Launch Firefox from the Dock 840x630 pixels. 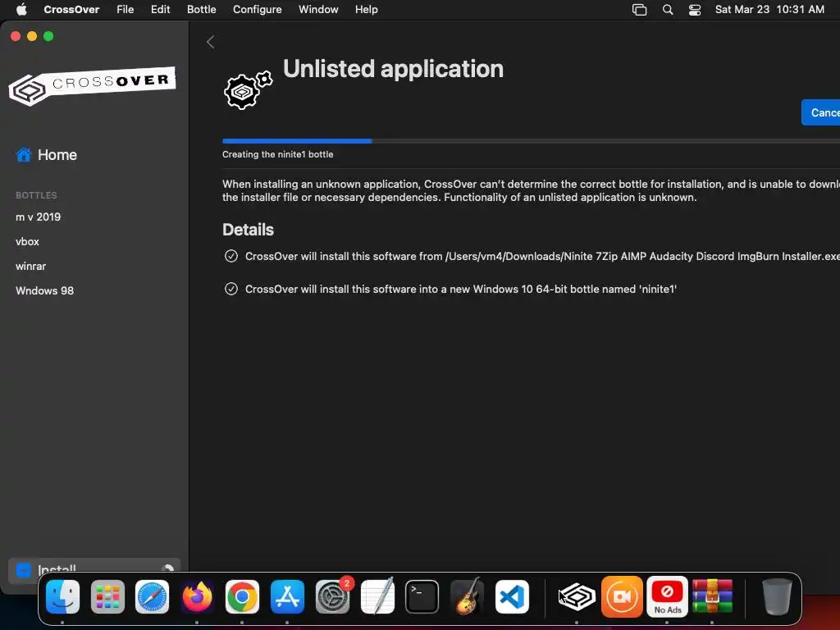[197, 597]
